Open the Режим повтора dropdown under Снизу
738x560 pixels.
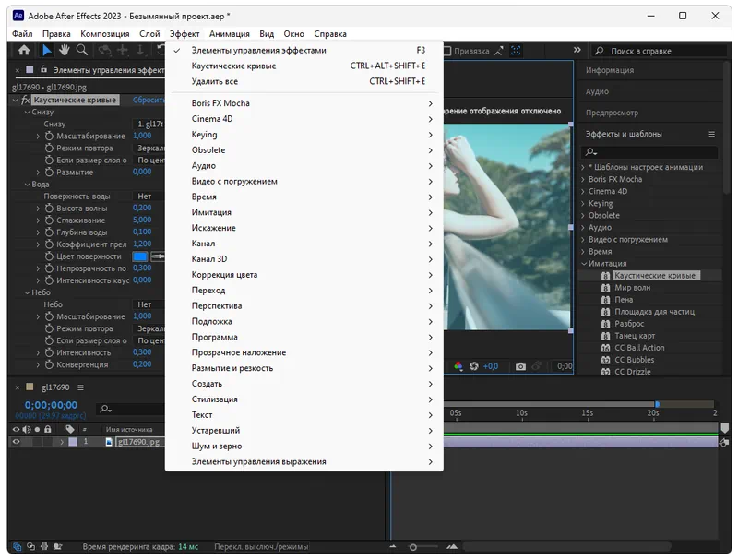149,148
